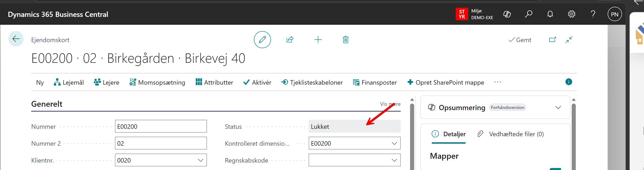Go back with the arrow button
Viewport: 644px width, 170px height.
pyautogui.click(x=16, y=39)
